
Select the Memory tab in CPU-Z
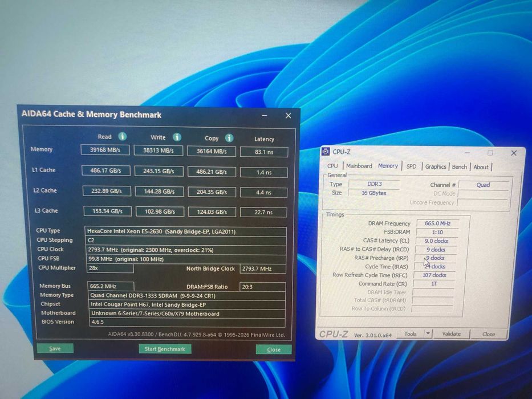click(x=388, y=166)
